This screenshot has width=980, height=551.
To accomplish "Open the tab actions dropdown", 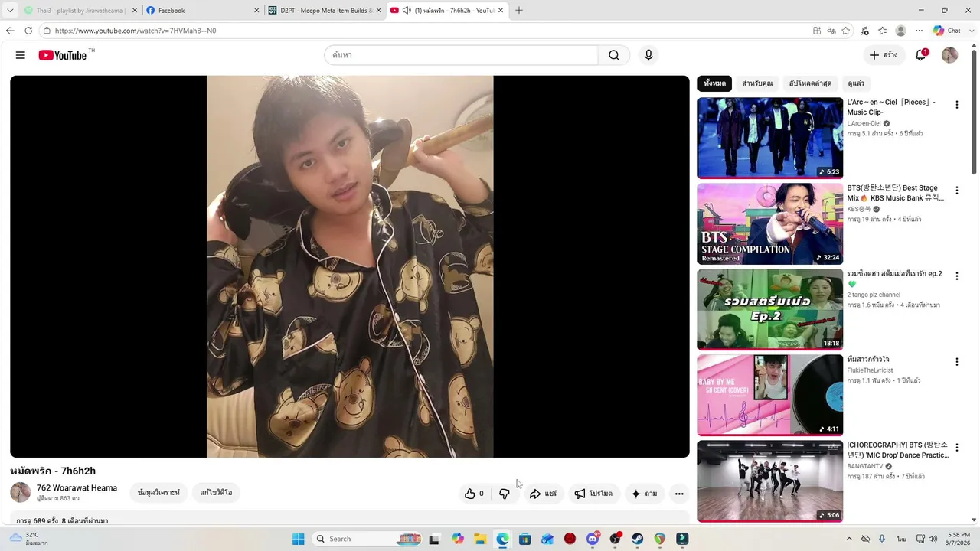I will 10,11.
